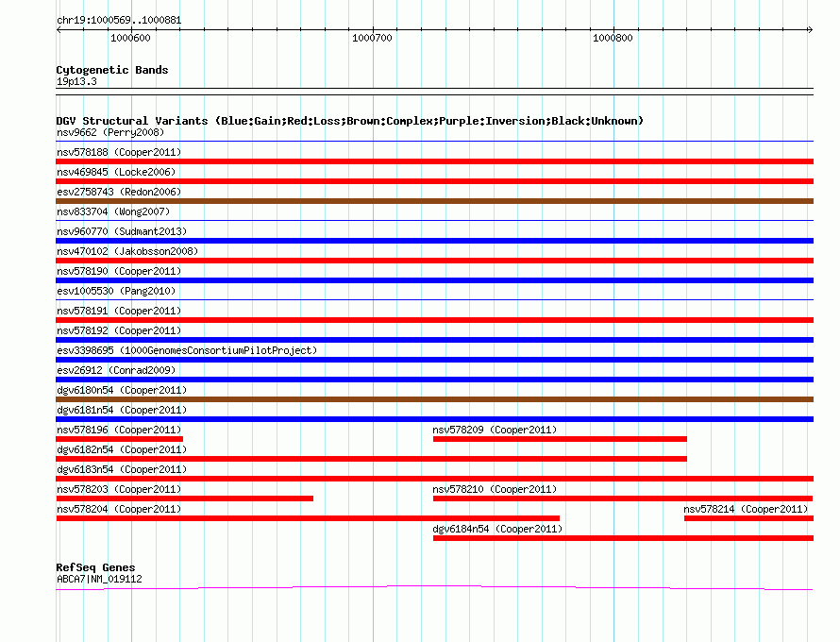Click the nsv578210 (Cooper2011) label

pyautogui.click(x=495, y=489)
